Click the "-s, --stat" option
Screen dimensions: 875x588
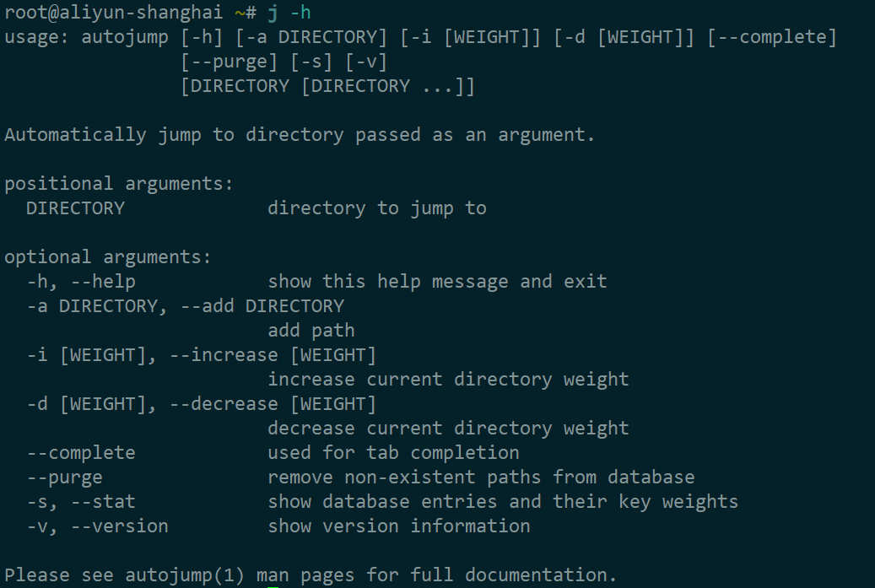pyautogui.click(x=81, y=502)
